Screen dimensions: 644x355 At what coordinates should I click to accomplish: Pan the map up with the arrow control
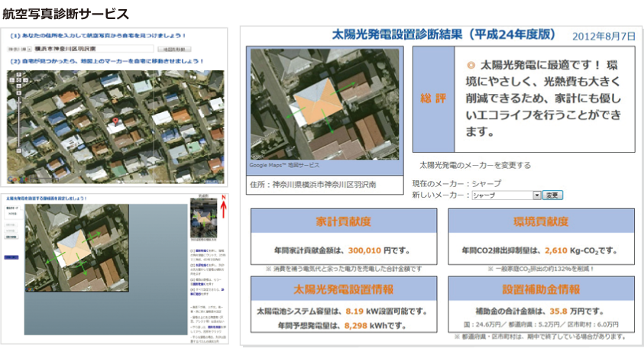click(19, 75)
